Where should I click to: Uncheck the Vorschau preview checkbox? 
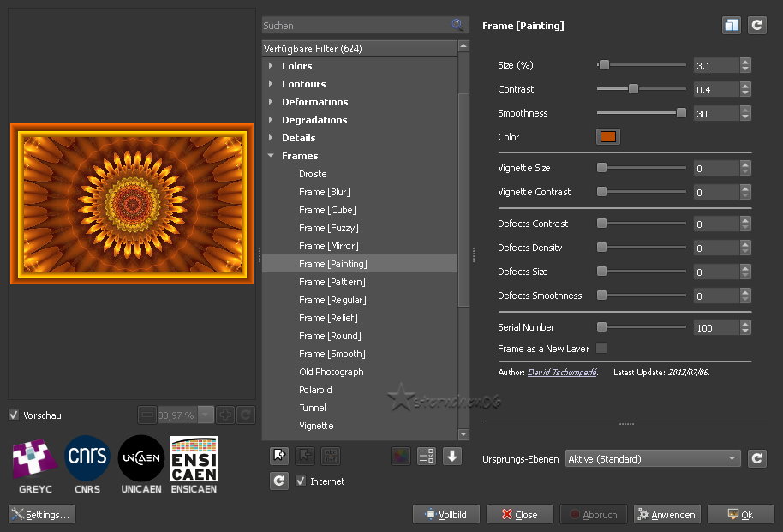[14, 415]
